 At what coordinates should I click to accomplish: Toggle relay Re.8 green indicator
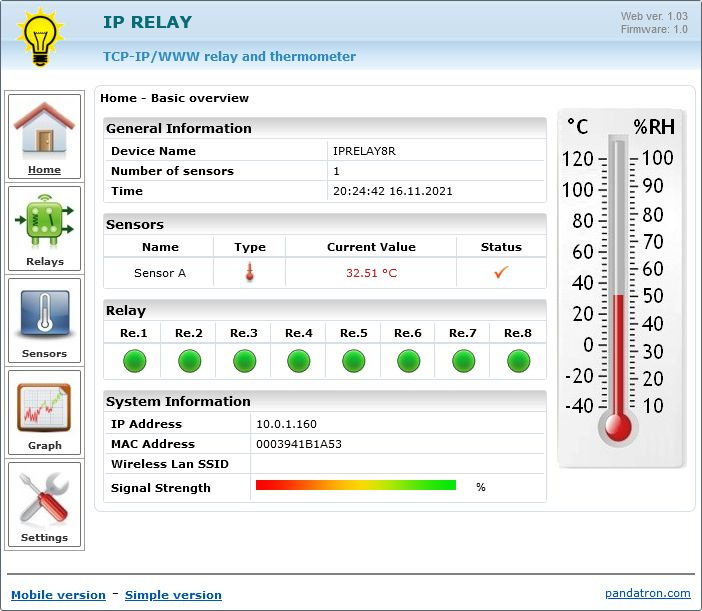(518, 361)
